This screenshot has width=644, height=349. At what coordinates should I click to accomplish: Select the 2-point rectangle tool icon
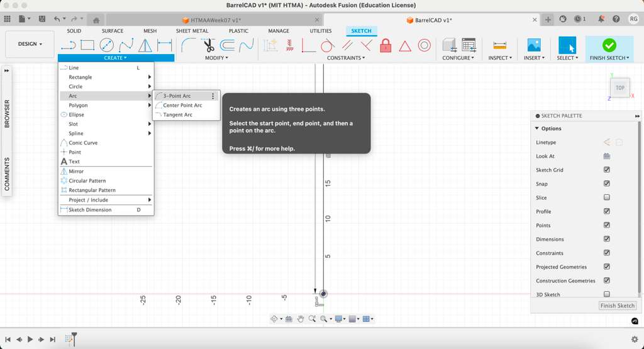(x=87, y=45)
